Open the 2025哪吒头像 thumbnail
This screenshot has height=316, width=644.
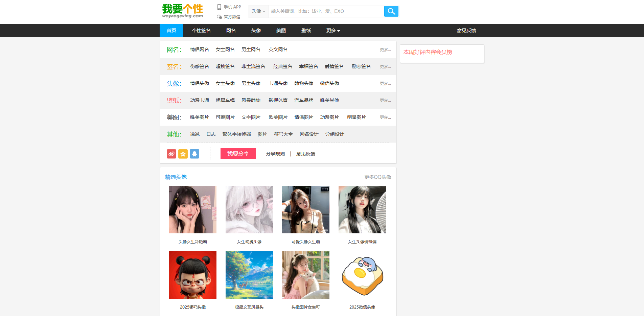pos(192,275)
